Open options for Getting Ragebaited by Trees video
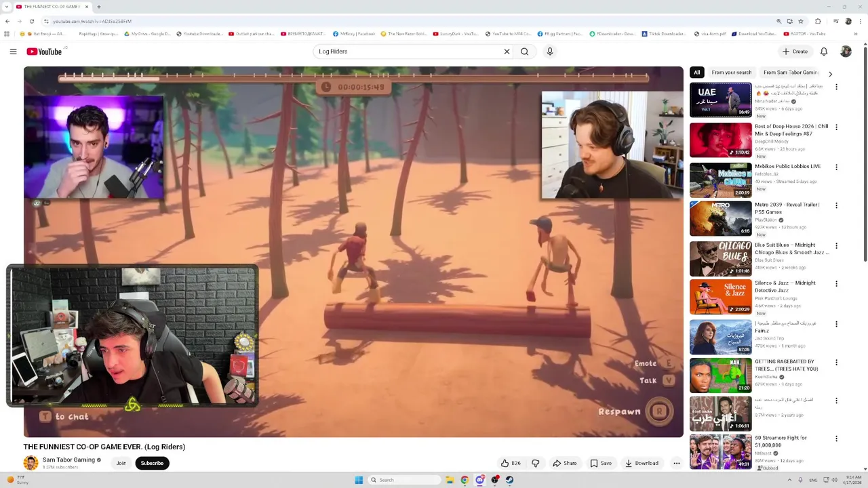868x488 pixels. click(836, 362)
